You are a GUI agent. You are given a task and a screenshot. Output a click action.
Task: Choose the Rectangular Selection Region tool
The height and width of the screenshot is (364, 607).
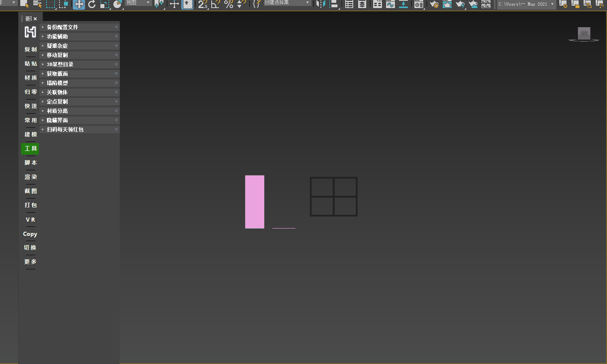coord(51,4)
